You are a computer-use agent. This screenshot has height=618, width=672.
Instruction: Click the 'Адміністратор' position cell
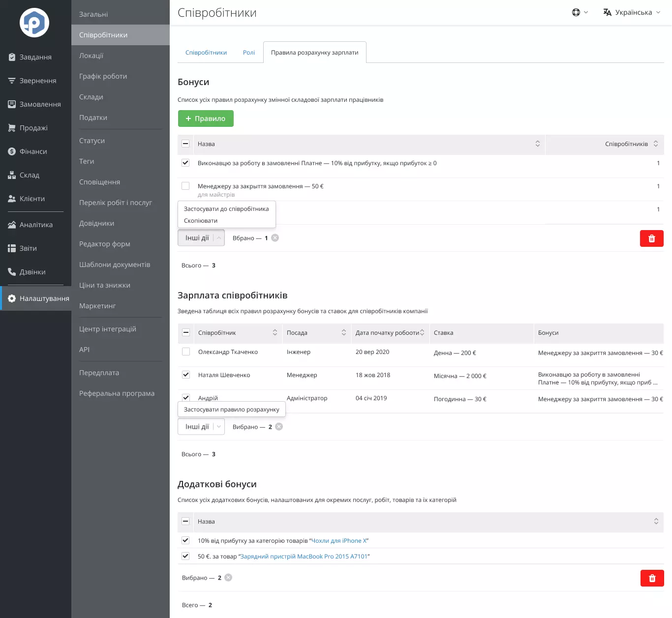(x=307, y=398)
